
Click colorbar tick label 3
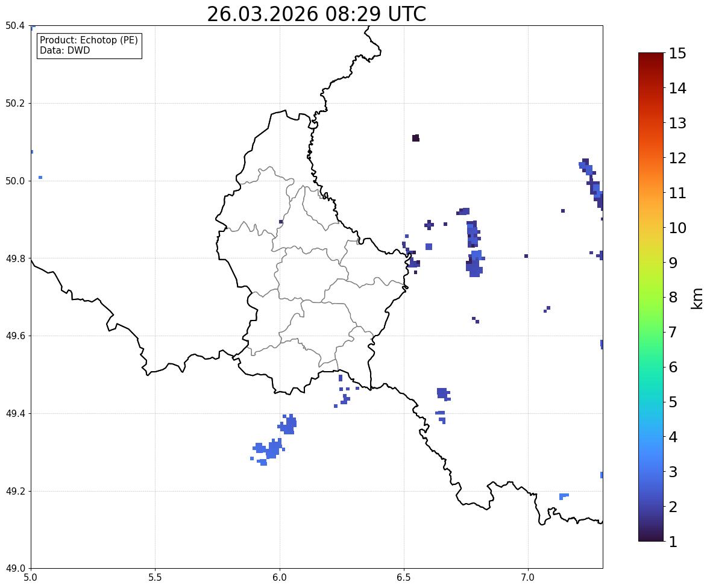[x=673, y=472]
